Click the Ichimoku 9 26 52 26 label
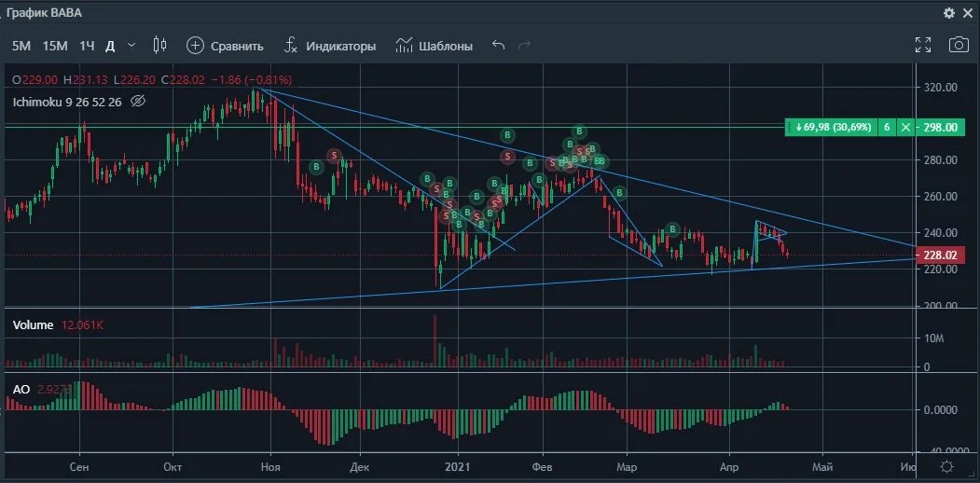980x483 pixels. pos(67,102)
